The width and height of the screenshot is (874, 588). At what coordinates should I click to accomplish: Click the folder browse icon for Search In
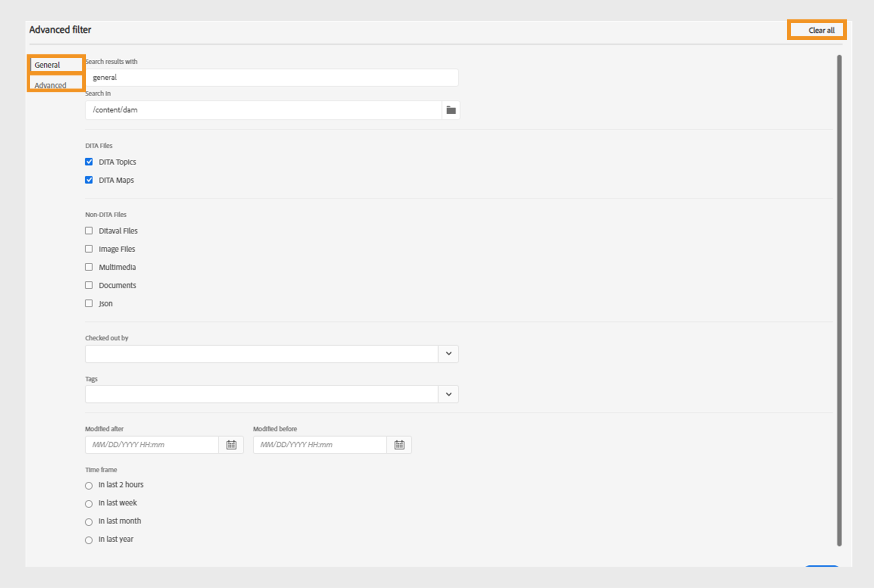point(451,110)
